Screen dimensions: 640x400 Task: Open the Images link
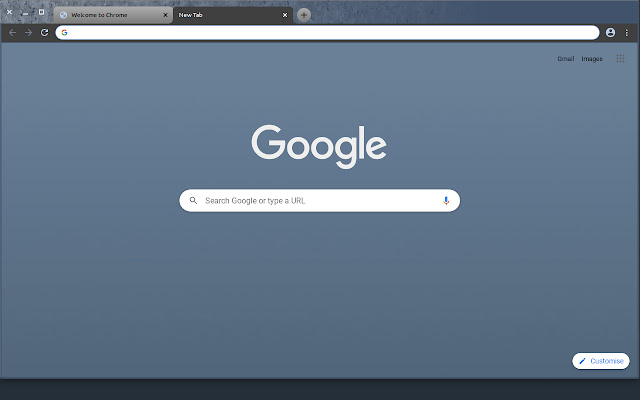[x=592, y=59]
